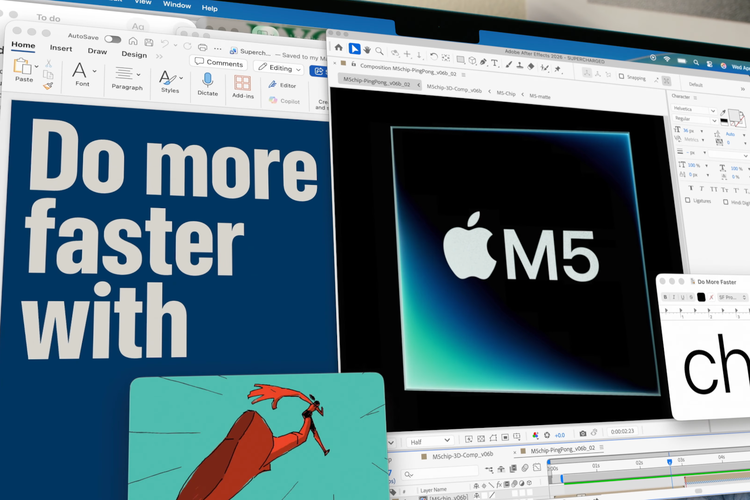Viewport: 750px width, 500px height.
Task: Switch to the Insert tab in Word
Action: pyautogui.click(x=61, y=48)
